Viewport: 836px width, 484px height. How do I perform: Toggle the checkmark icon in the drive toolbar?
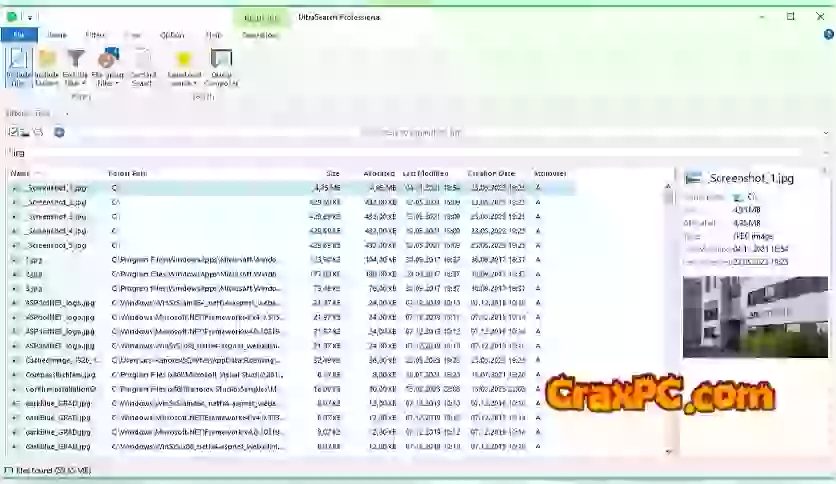click(x=13, y=132)
